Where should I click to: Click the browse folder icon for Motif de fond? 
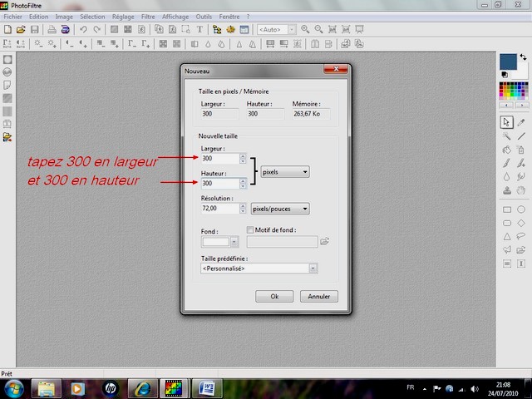coord(325,241)
